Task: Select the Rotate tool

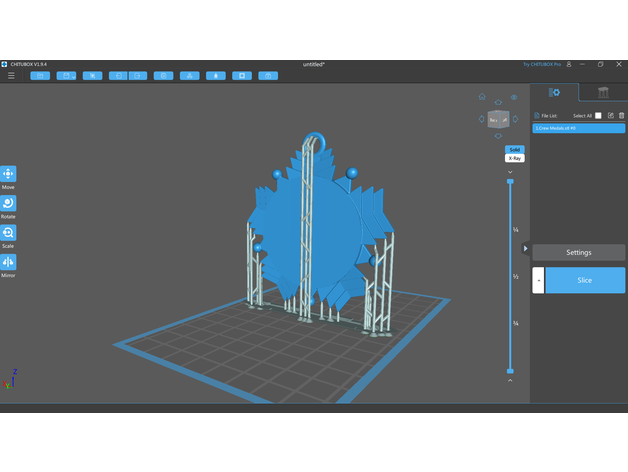Action: coord(8,203)
